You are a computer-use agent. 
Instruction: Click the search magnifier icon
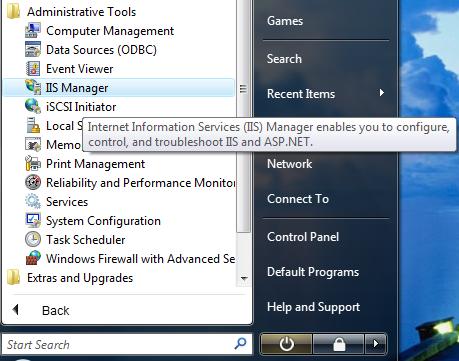click(x=240, y=343)
